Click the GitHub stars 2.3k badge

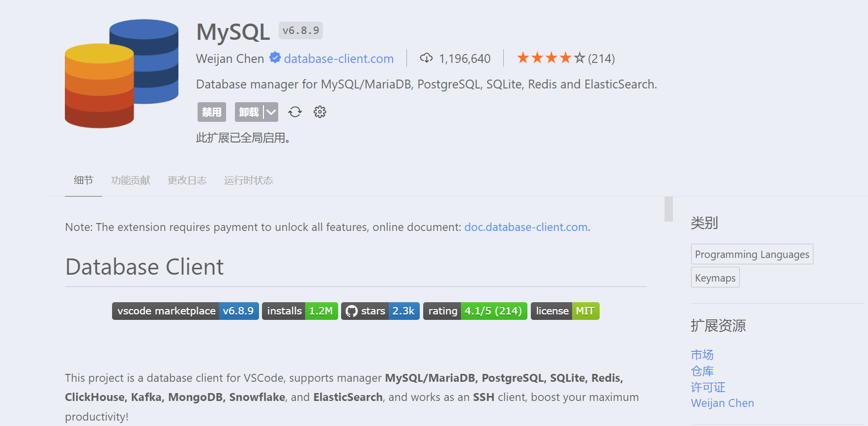tap(380, 311)
